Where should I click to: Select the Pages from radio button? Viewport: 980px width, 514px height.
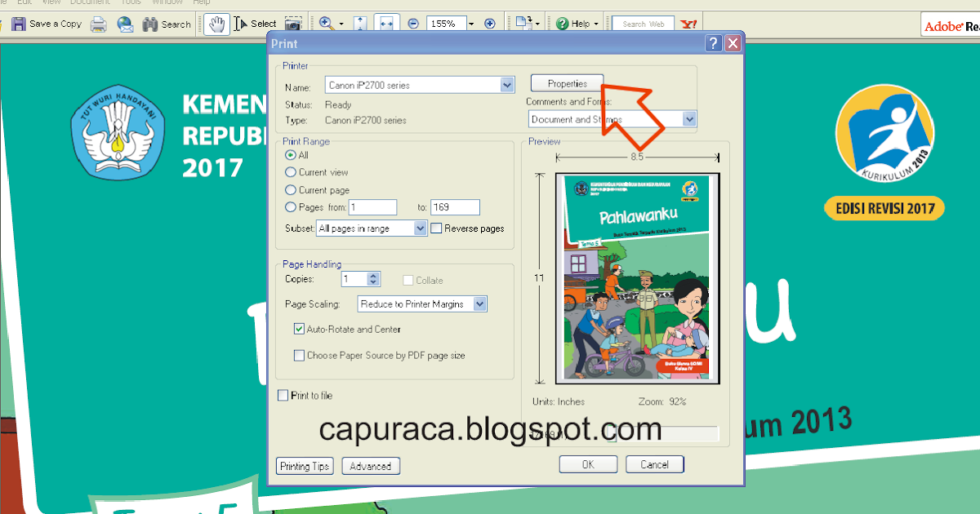pyautogui.click(x=291, y=207)
